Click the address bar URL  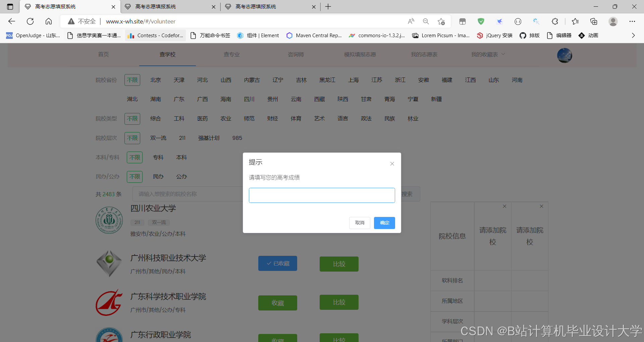[141, 21]
